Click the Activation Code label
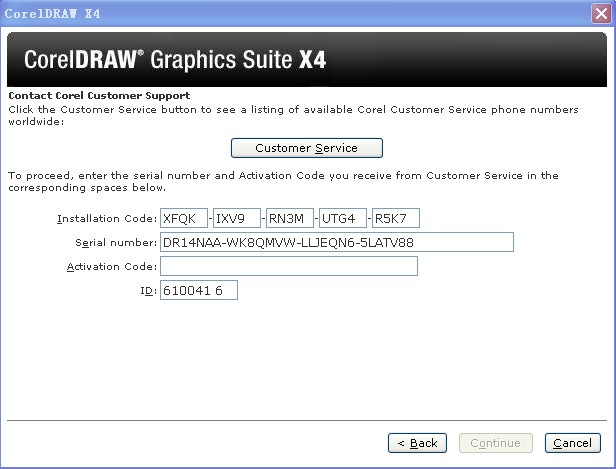This screenshot has width=616, height=469. pos(111,267)
